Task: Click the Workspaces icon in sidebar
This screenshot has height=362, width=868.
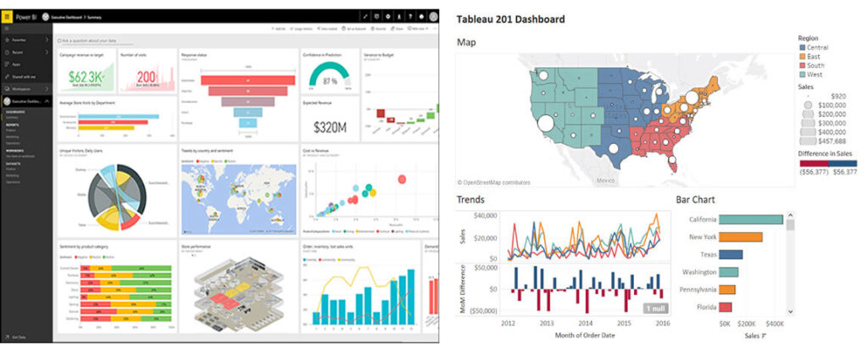Action: (x=7, y=88)
